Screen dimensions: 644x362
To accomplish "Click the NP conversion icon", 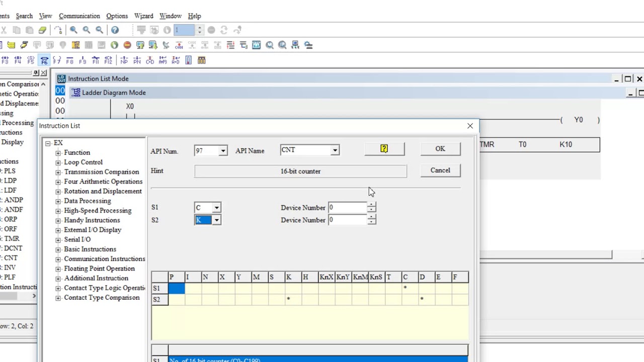I will [124, 60].
